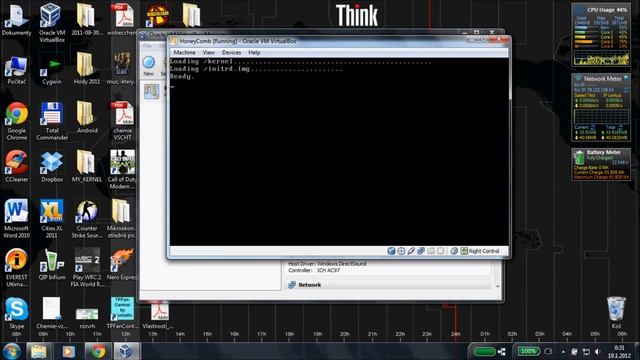The image size is (640, 360).
Task: Click the shared folders status icon
Action: [431, 251]
